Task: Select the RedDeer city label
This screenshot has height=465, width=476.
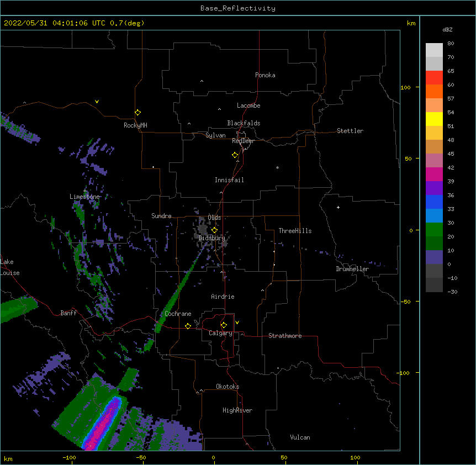Action: tap(243, 141)
